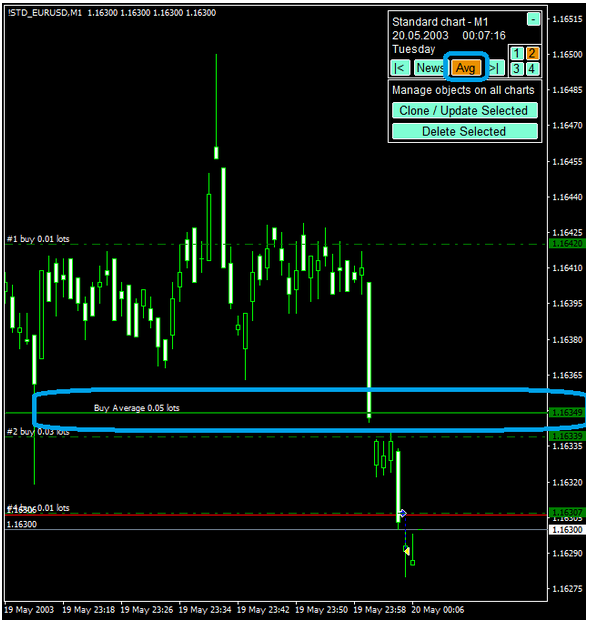592x623 pixels.
Task: Click the yellow trade arrow marker
Action: [x=407, y=550]
